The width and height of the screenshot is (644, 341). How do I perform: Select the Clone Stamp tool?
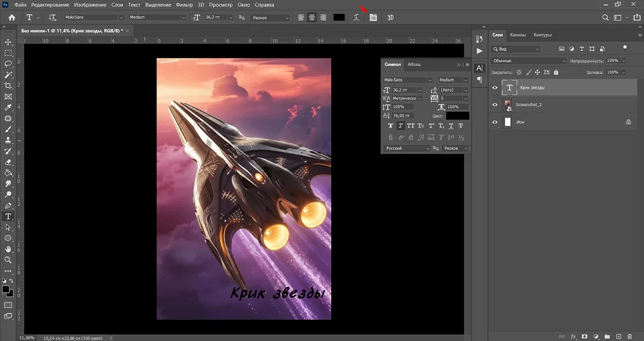[8, 140]
